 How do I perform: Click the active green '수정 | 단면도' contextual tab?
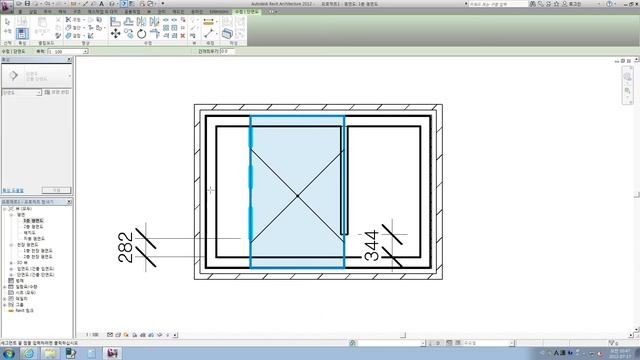click(x=247, y=12)
